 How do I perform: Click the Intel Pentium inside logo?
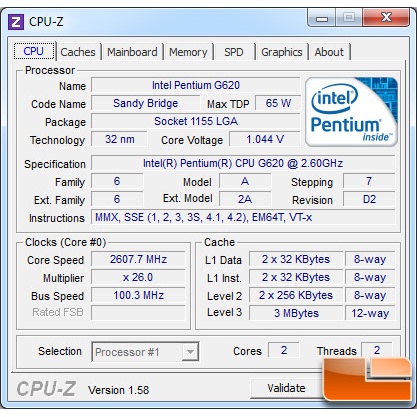coord(351,112)
